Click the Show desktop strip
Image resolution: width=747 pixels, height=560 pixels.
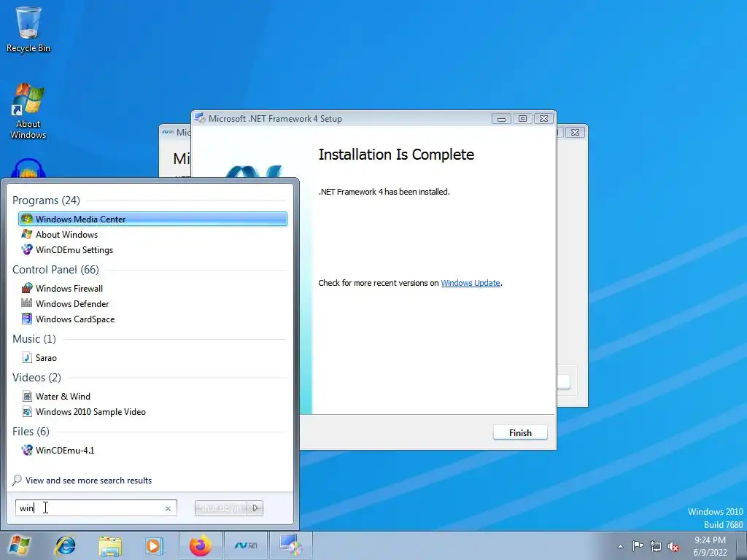[741, 546]
